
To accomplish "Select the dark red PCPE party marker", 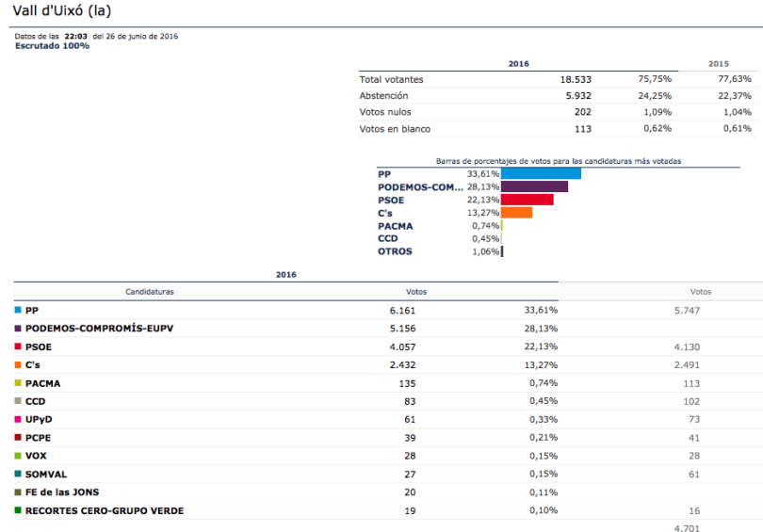I will pyautogui.click(x=18, y=438).
